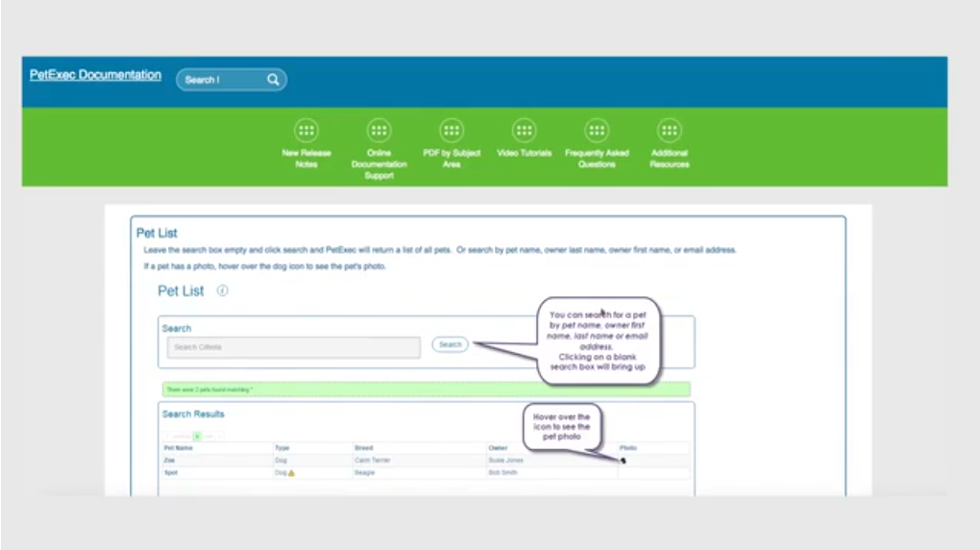Image resolution: width=980 pixels, height=550 pixels.
Task: Click the Susie Jones owner cell
Action: (x=505, y=461)
